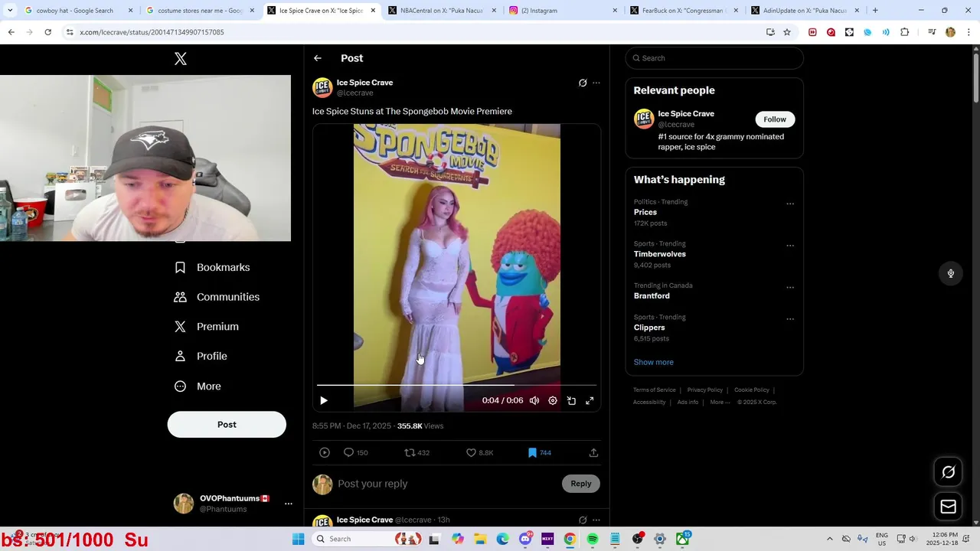Image resolution: width=980 pixels, height=551 pixels.
Task: Open Chrome from the taskbar
Action: tap(570, 539)
